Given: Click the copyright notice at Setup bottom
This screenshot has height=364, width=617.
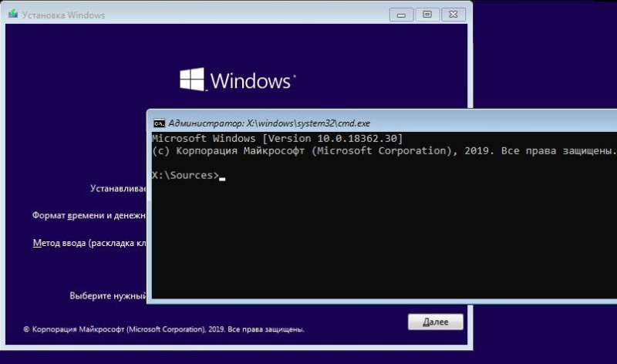Looking at the screenshot, I should point(164,329).
